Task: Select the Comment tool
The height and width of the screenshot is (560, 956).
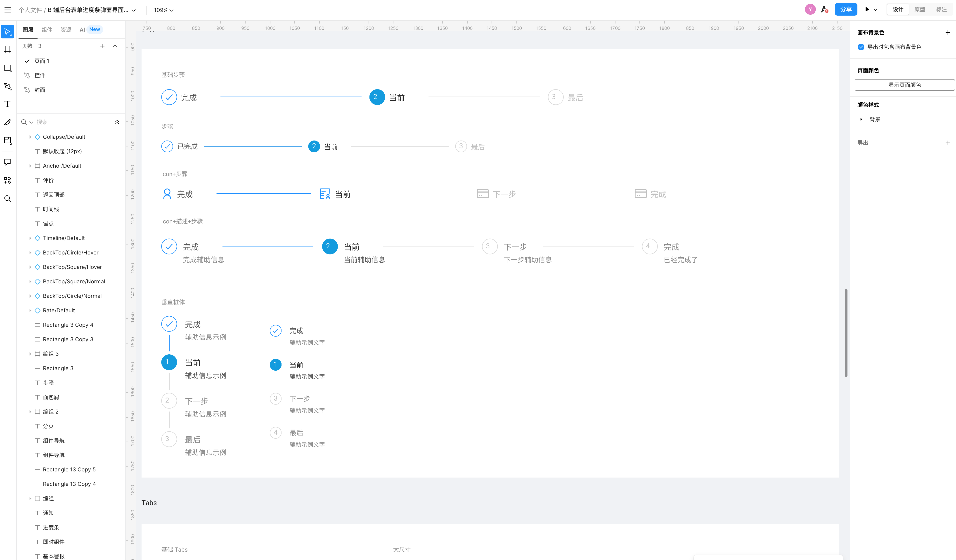Action: click(x=8, y=162)
